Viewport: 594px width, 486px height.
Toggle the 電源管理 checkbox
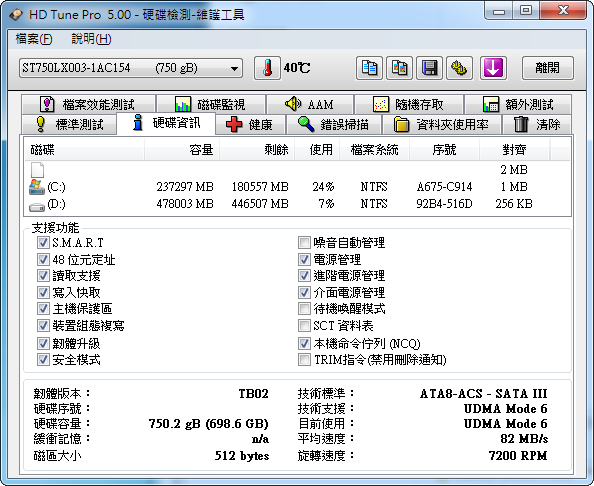pyautogui.click(x=304, y=259)
